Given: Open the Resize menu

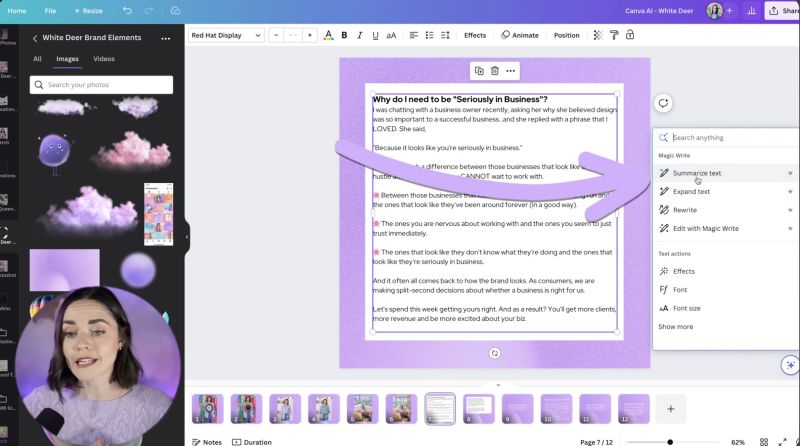Looking at the screenshot, I should pos(89,11).
